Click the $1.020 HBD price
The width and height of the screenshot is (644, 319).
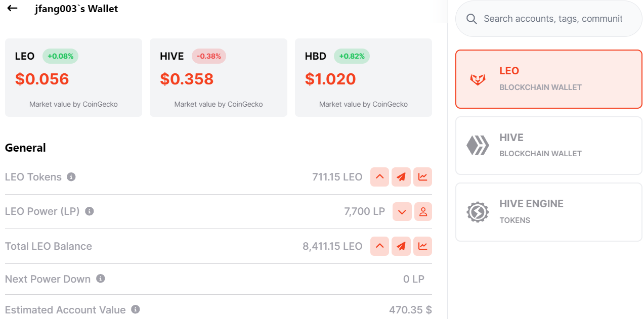330,79
